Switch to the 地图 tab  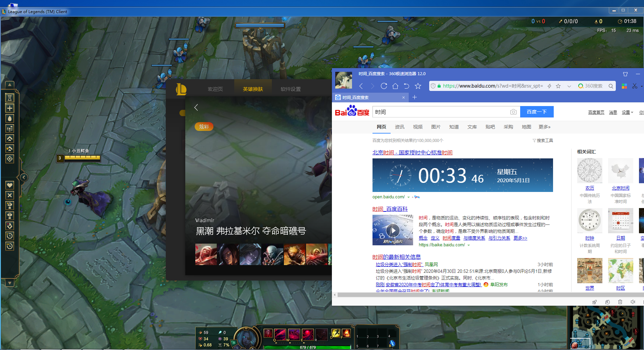(526, 127)
